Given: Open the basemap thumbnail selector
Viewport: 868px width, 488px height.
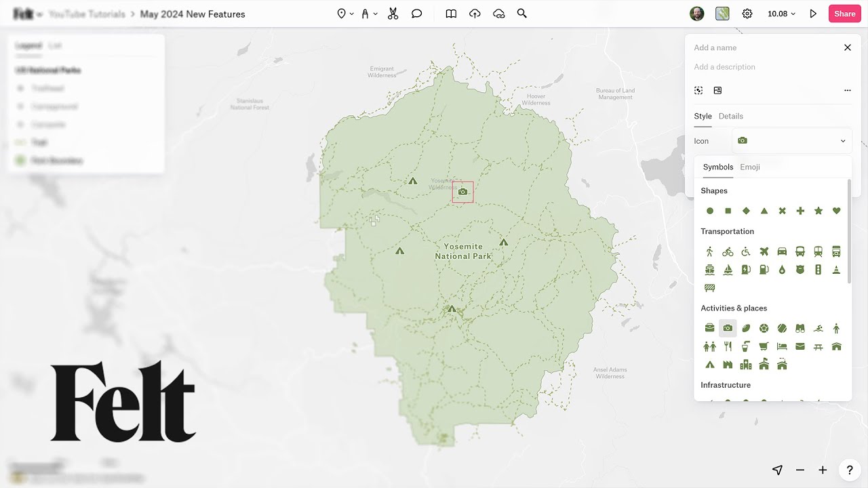Looking at the screenshot, I should pos(722,14).
